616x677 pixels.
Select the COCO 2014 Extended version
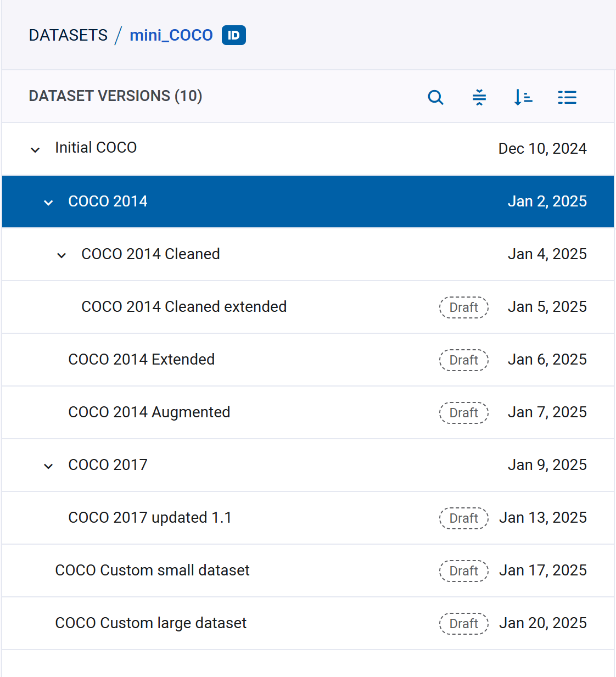(x=141, y=360)
